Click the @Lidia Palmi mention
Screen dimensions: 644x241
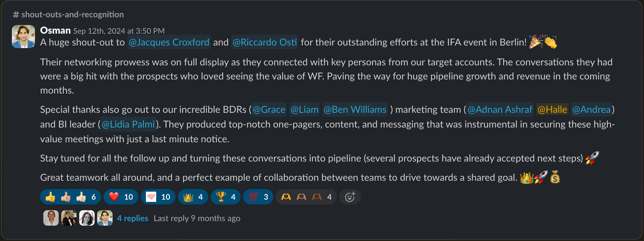point(128,124)
